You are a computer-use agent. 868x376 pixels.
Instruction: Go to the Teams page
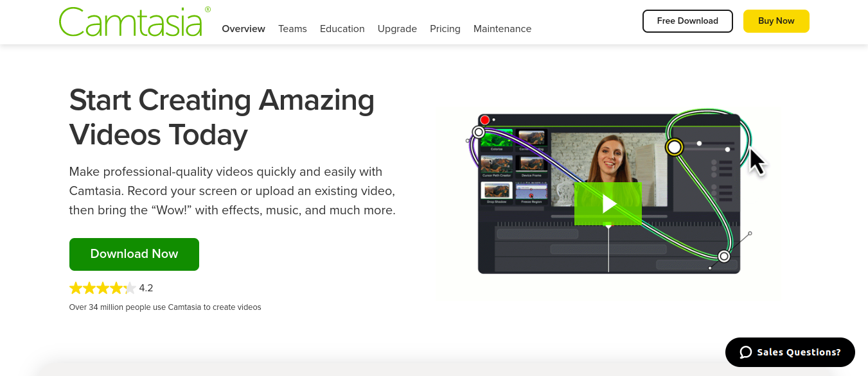click(292, 29)
